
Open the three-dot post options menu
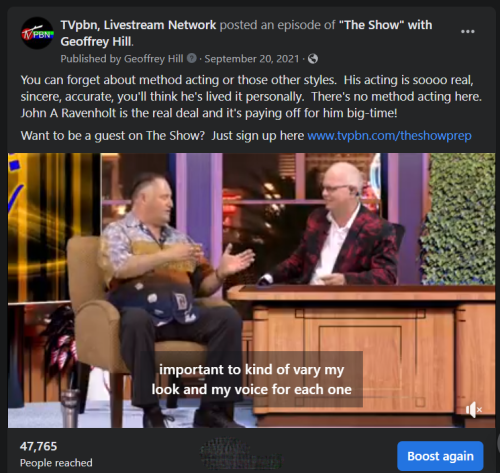(467, 32)
